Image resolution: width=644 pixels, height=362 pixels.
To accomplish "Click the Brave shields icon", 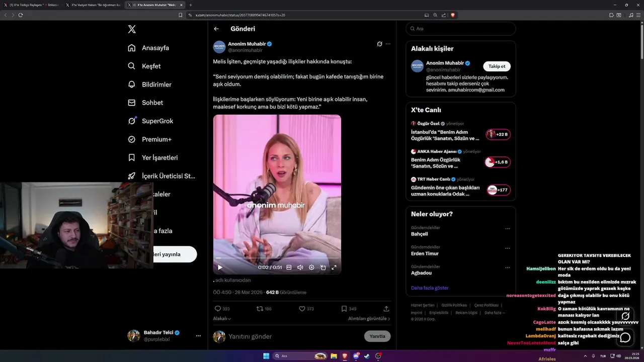I will click(453, 15).
